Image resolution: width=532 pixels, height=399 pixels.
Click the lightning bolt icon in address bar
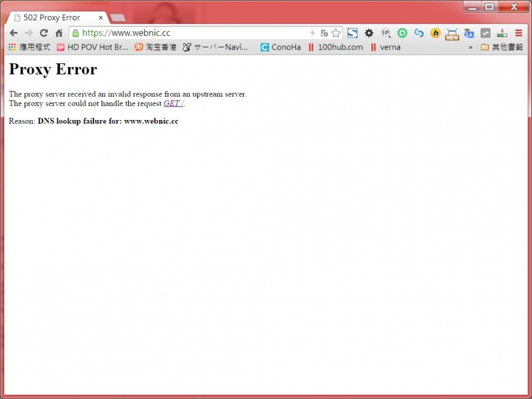tap(313, 33)
